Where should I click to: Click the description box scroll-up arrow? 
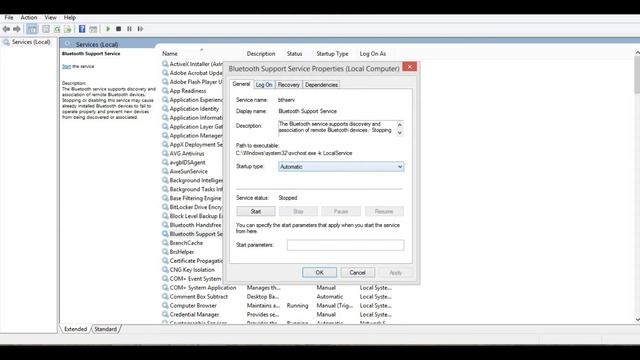click(x=400, y=124)
